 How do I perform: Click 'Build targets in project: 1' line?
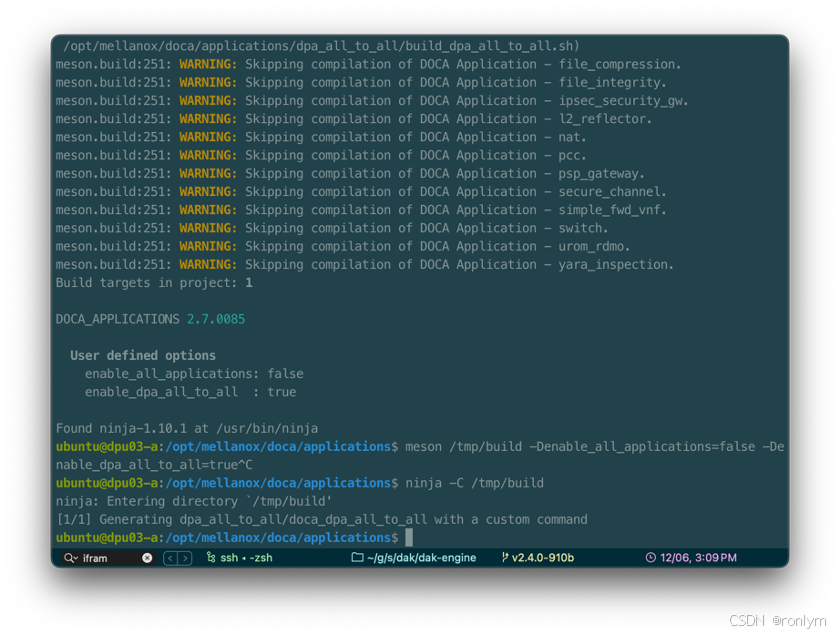click(x=154, y=282)
